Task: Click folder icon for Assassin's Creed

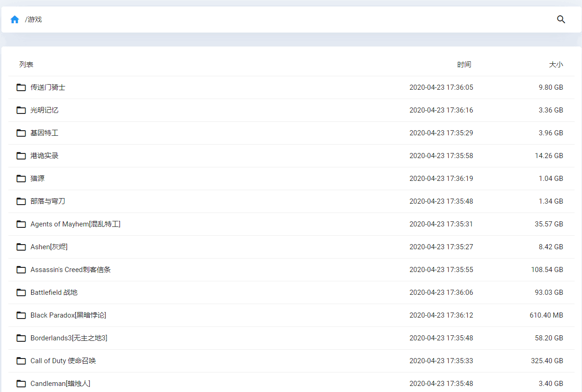Action: click(x=21, y=270)
